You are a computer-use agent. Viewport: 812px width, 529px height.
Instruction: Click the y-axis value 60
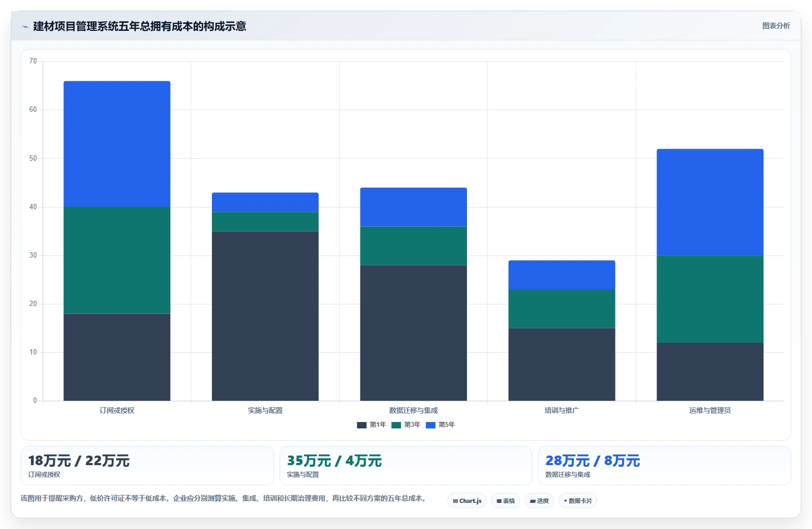pyautogui.click(x=33, y=110)
